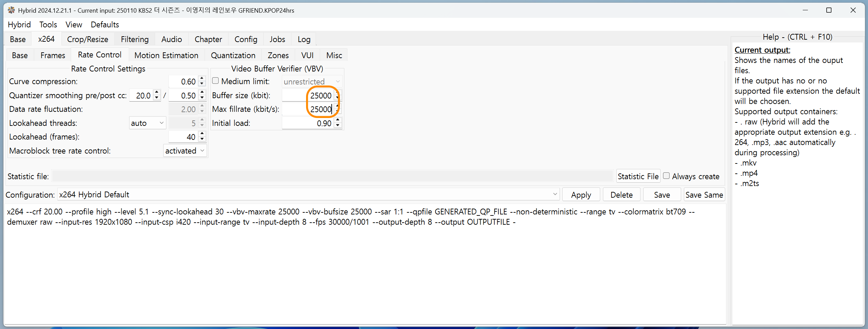Viewport: 868px width, 329px height.
Task: Click the Buffer size kbit field
Action: click(x=308, y=95)
